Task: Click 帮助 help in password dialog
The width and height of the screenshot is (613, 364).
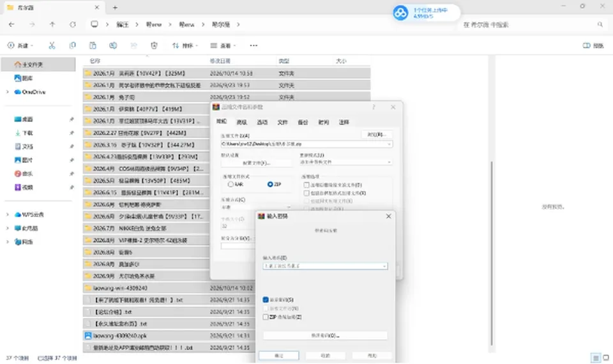Action: [372, 356]
